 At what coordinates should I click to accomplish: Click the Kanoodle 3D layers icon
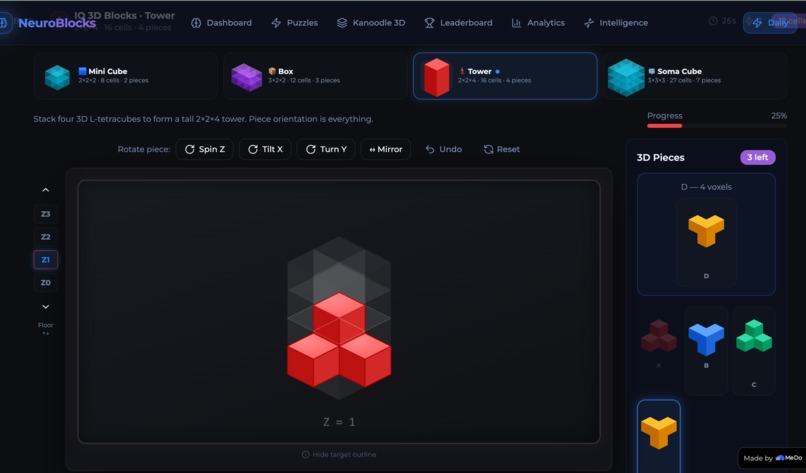[x=342, y=23]
